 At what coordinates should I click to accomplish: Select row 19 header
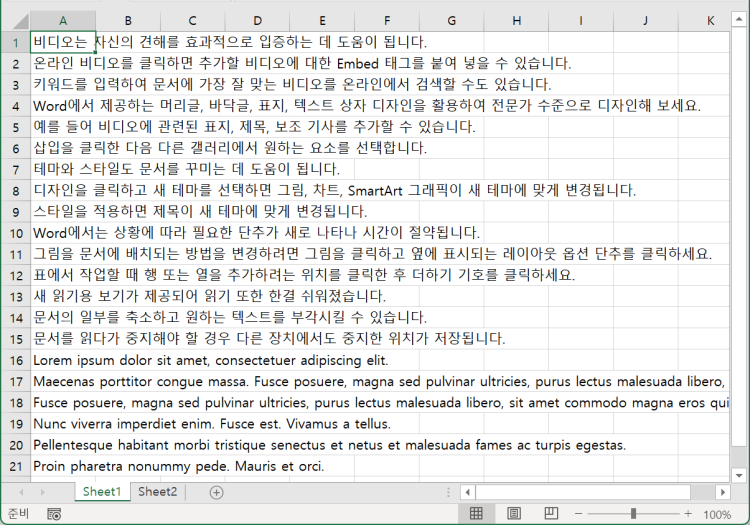(x=16, y=424)
